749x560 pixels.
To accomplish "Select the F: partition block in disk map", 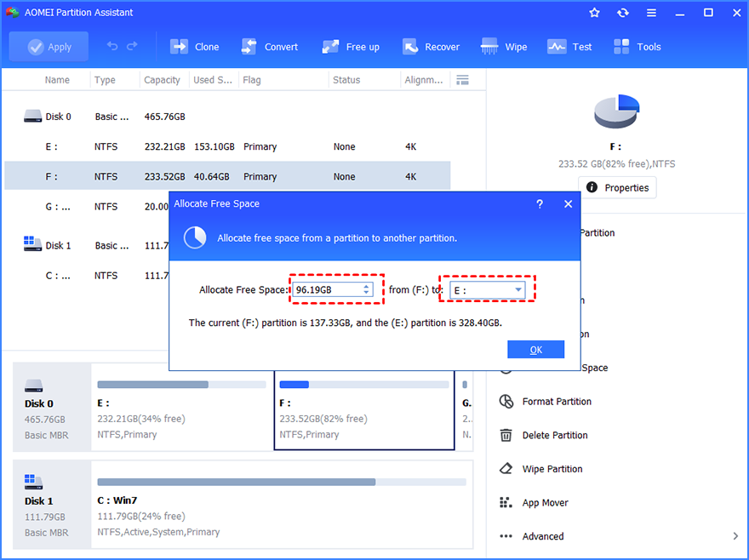I will (364, 409).
